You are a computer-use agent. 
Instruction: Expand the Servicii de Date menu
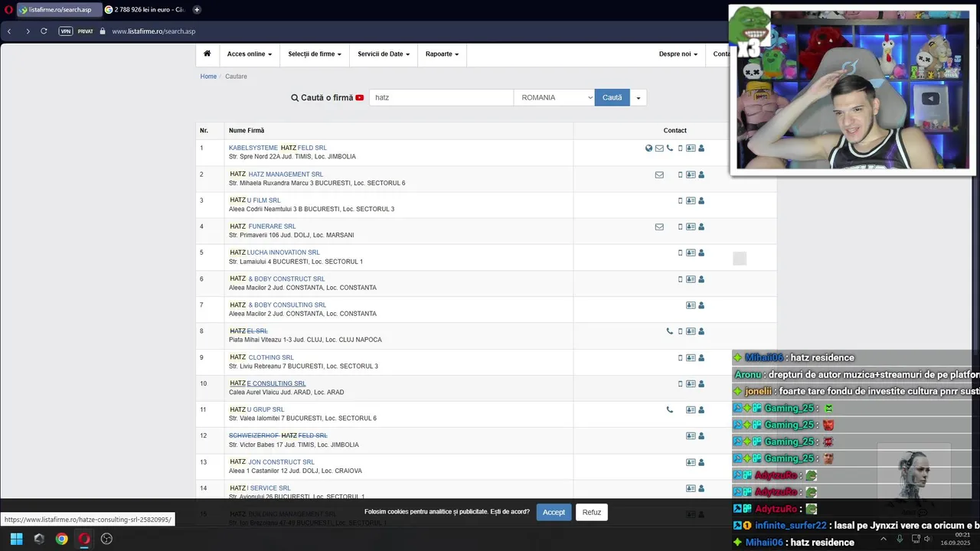[384, 54]
